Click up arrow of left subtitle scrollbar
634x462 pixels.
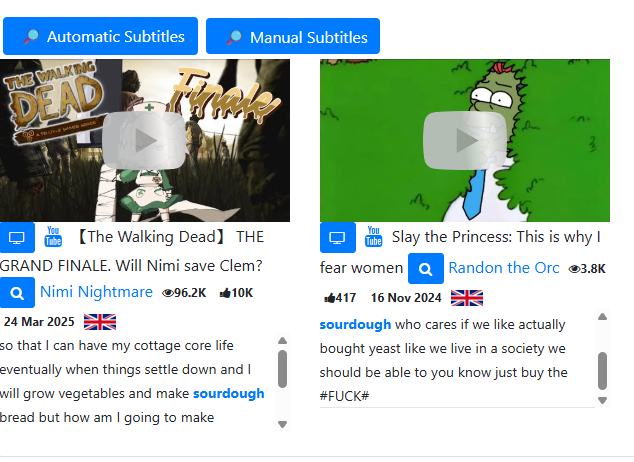coord(283,341)
